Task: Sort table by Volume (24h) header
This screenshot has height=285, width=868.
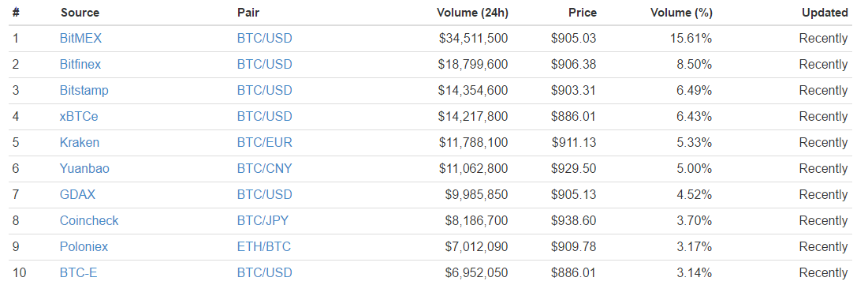Action: point(472,12)
